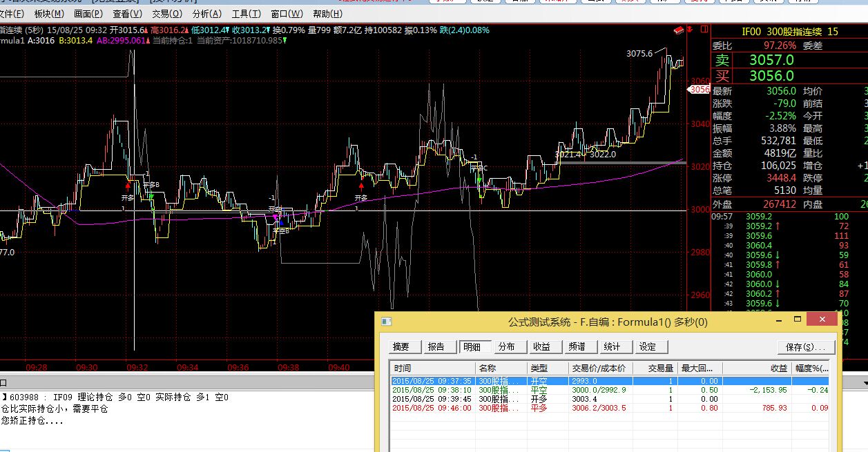The width and height of the screenshot is (868, 452).
Task: Select the 09:39:45 开多 trade row
Action: (x=610, y=398)
